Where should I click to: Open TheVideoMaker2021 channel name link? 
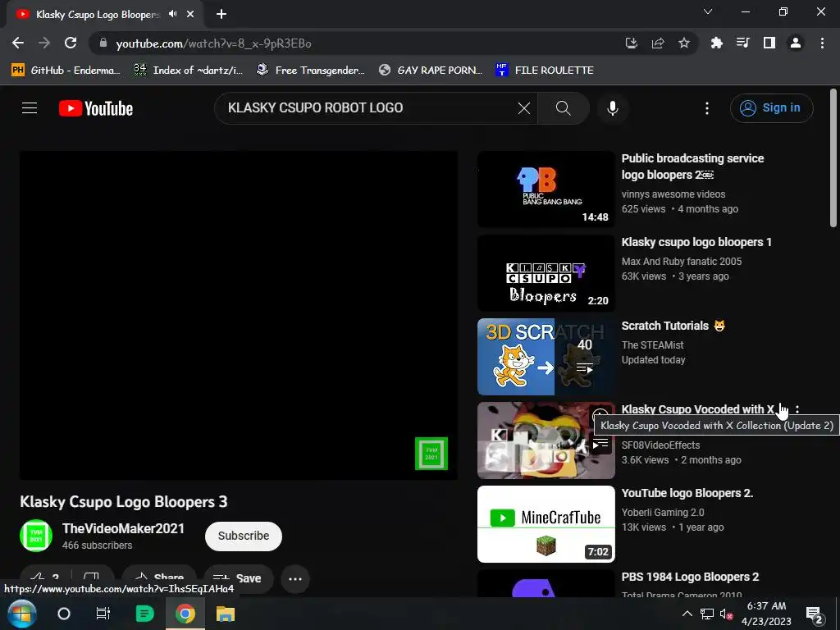point(123,529)
